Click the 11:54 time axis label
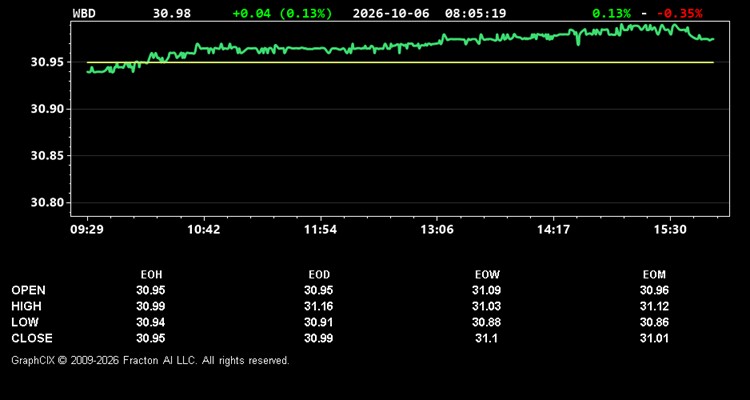The width and height of the screenshot is (750, 400). 320,230
